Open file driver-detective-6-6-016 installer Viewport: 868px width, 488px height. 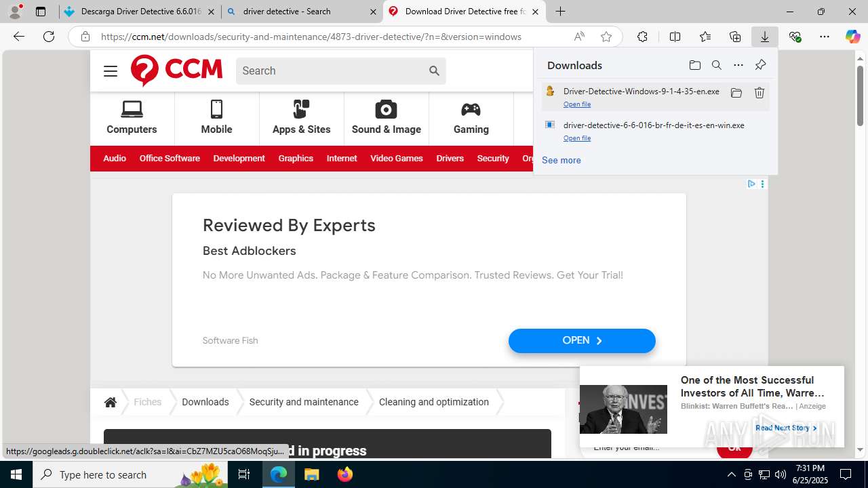(x=577, y=138)
